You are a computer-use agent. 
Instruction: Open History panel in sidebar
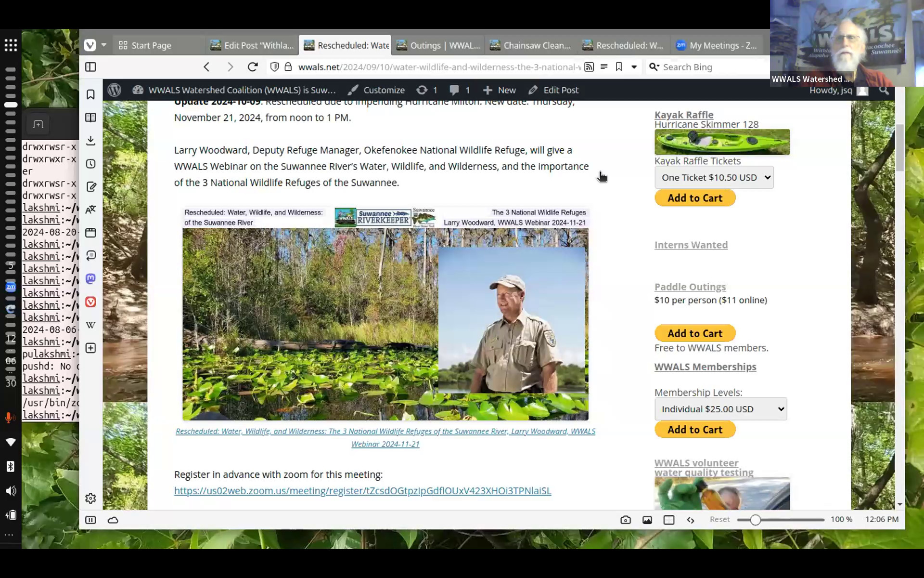[x=90, y=164]
